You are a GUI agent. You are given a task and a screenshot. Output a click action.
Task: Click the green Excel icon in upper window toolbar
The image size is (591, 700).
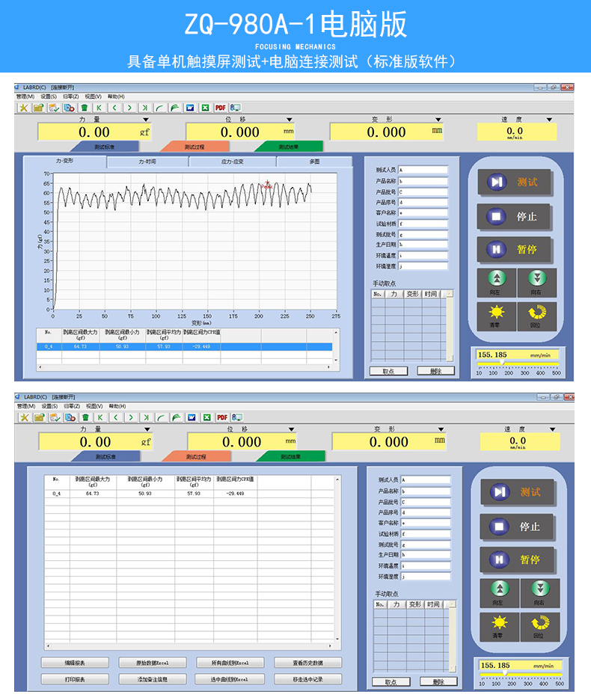pyautogui.click(x=205, y=108)
